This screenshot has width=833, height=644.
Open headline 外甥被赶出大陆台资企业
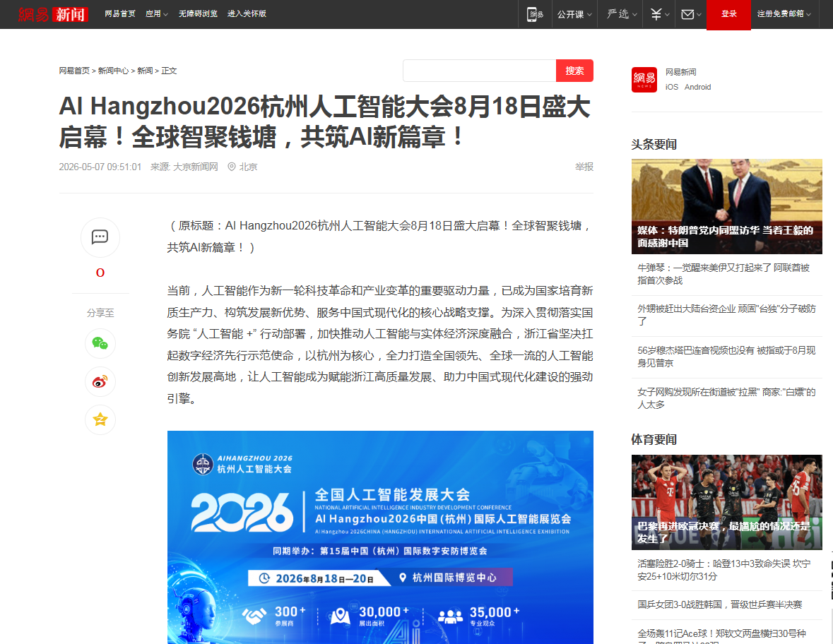(x=726, y=315)
